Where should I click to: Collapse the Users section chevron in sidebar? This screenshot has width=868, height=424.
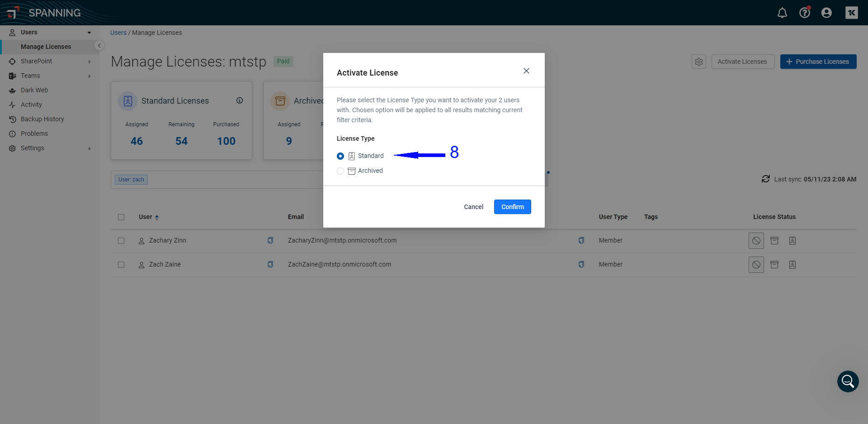[x=89, y=32]
